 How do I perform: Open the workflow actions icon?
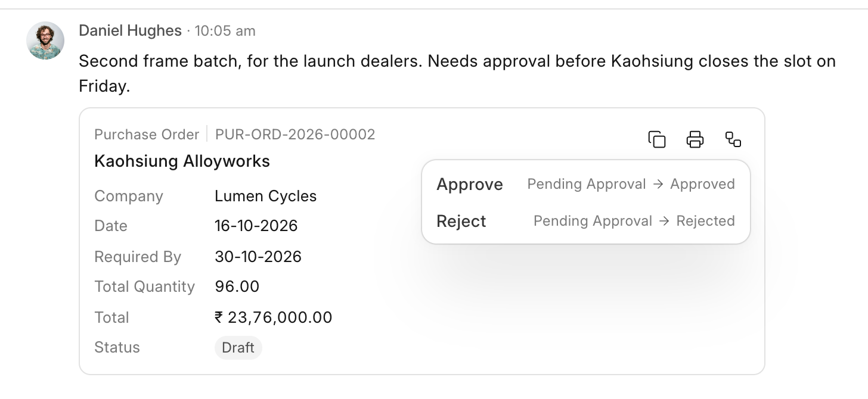point(733,139)
